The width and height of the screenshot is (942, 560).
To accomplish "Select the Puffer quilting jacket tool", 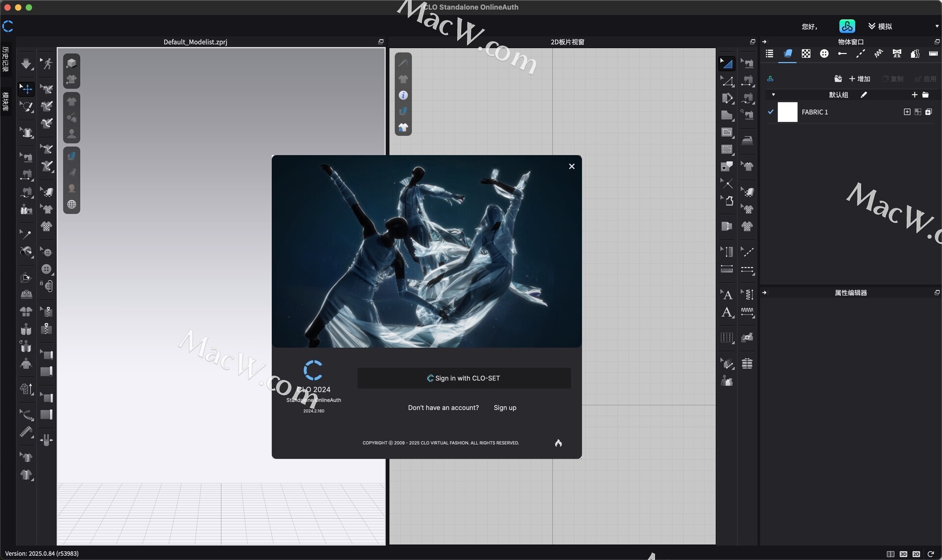I will coord(747,363).
